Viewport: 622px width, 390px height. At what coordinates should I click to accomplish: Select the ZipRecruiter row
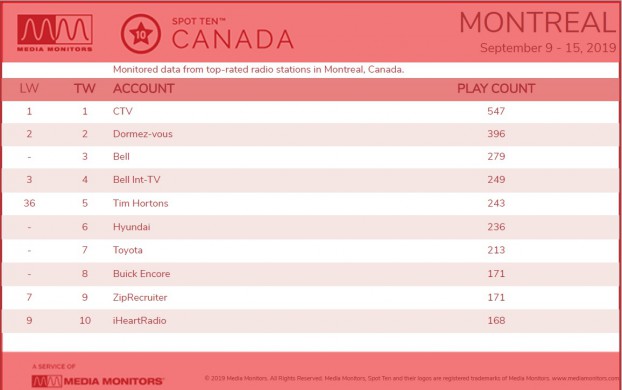coord(311,298)
